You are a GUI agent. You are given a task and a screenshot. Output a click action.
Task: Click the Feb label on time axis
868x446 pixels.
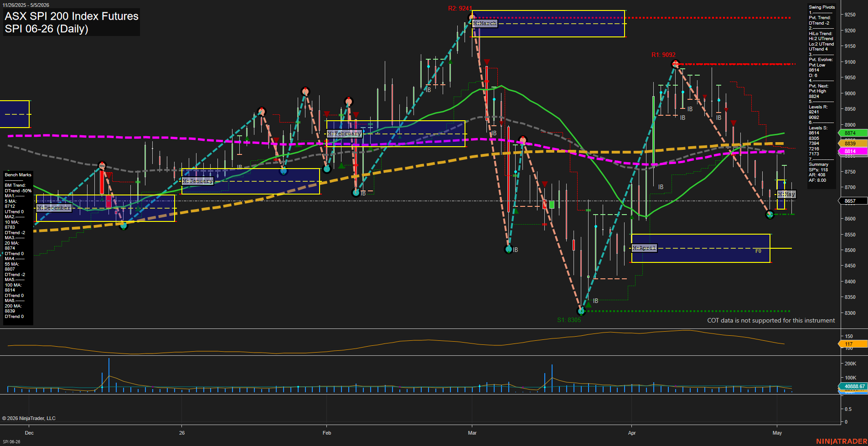[x=327, y=433]
